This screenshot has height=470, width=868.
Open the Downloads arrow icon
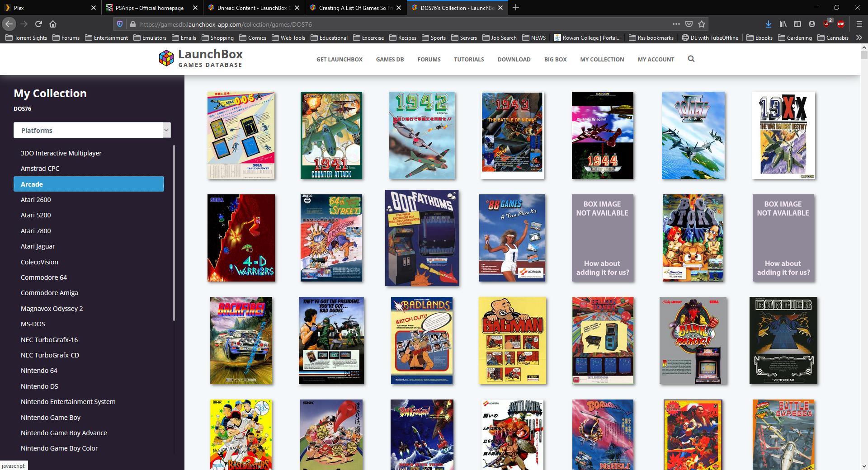(x=769, y=24)
